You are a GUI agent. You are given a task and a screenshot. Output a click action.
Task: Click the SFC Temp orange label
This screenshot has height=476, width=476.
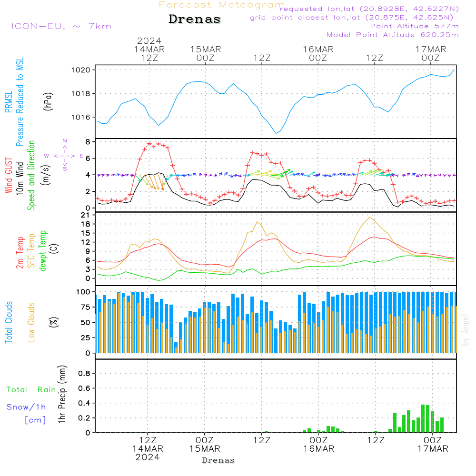click(x=31, y=251)
